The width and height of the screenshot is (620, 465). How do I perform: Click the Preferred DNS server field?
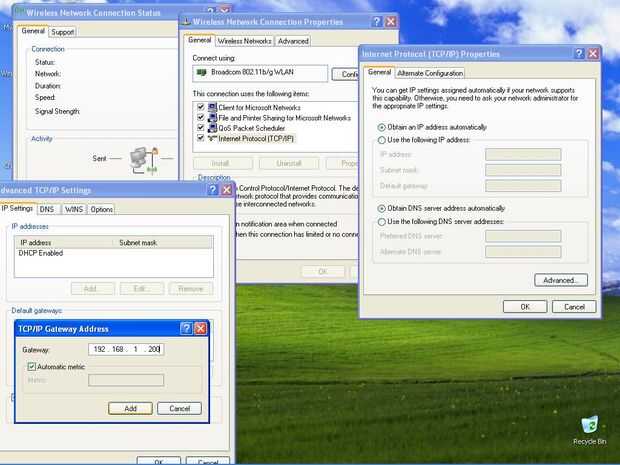click(x=523, y=236)
